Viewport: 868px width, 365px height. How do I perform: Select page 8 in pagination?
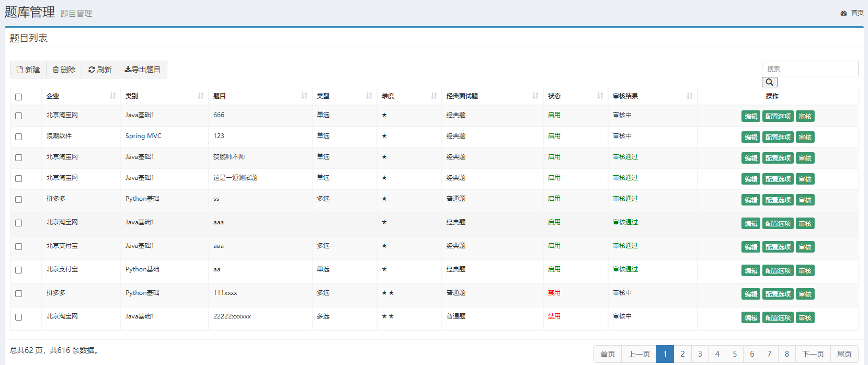pos(787,354)
